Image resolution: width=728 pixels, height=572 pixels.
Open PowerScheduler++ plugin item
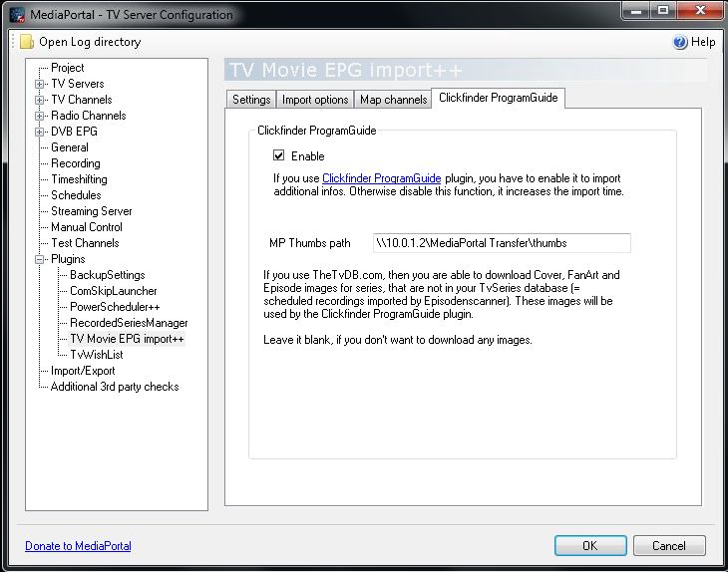point(115,307)
